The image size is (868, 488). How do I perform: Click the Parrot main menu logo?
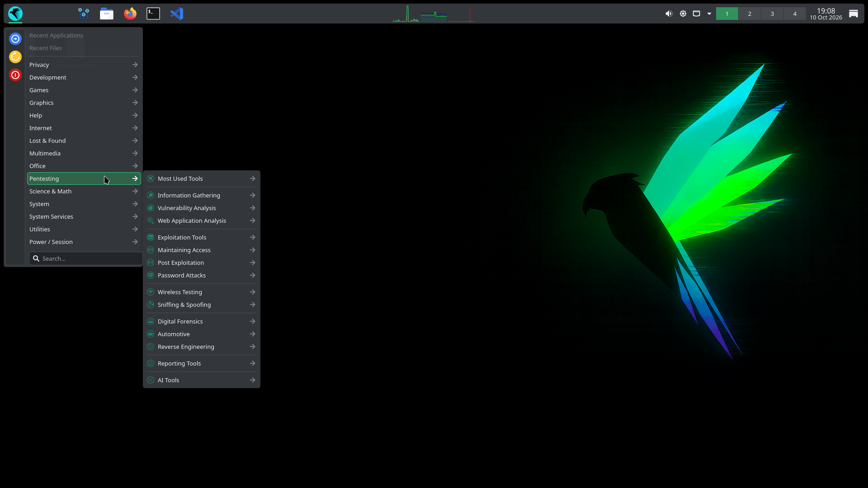[15, 14]
